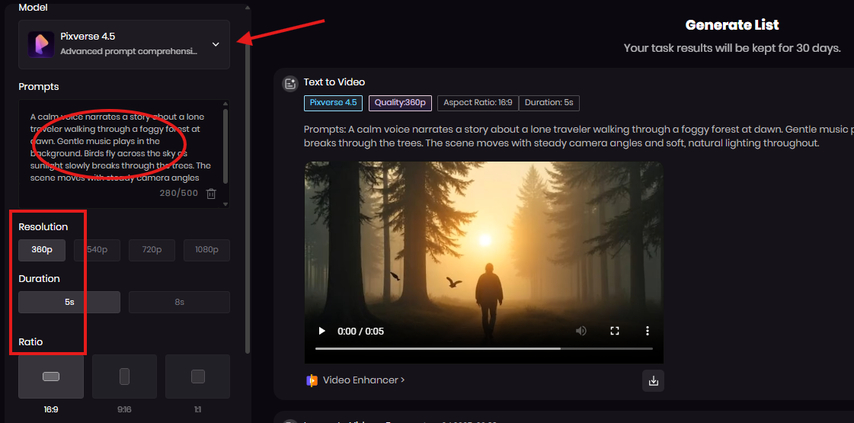Click the video progress bar

click(x=484, y=348)
